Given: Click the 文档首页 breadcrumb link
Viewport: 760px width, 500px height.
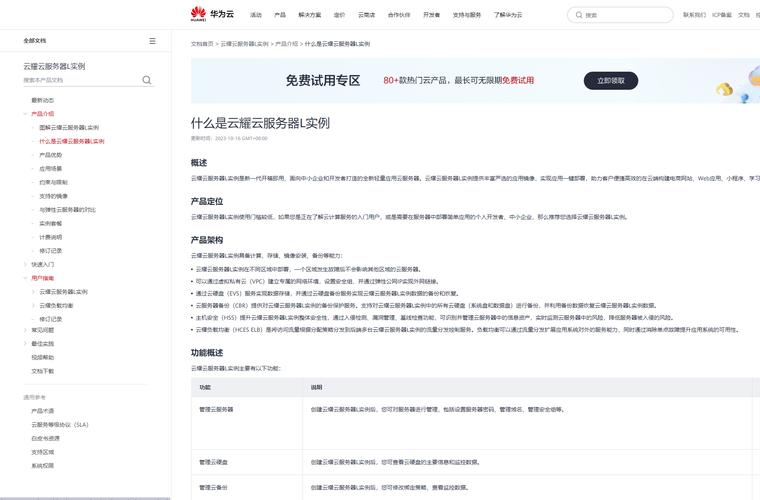Looking at the screenshot, I should 202,44.
